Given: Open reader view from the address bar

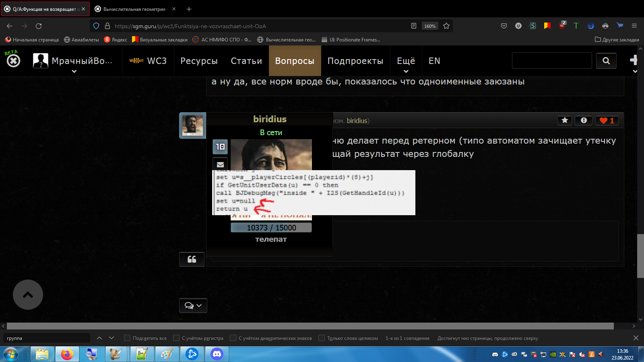Looking at the screenshot, I should (x=414, y=26).
